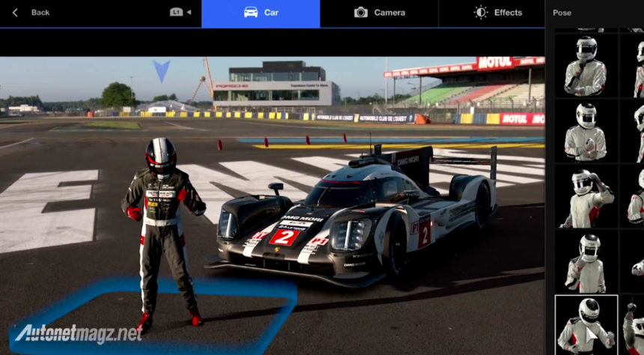Click the Effects brightness sun icon

481,12
